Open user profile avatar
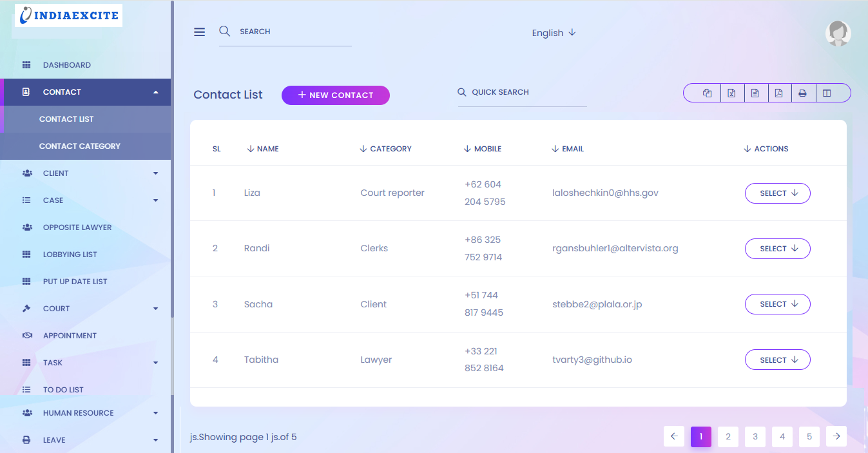This screenshot has height=453, width=868. click(x=838, y=34)
